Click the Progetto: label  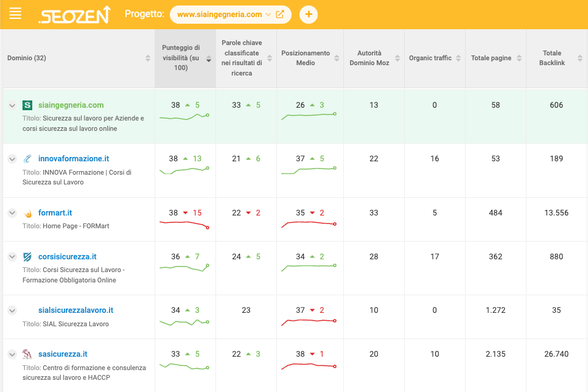coord(144,14)
